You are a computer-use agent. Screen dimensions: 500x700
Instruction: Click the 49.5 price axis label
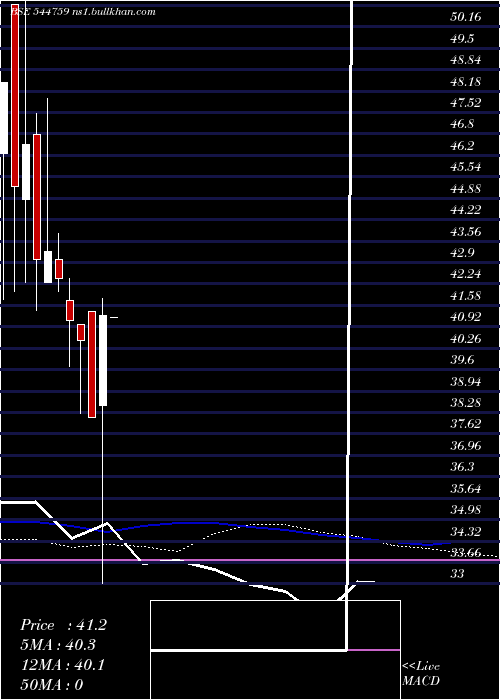pyautogui.click(x=462, y=38)
